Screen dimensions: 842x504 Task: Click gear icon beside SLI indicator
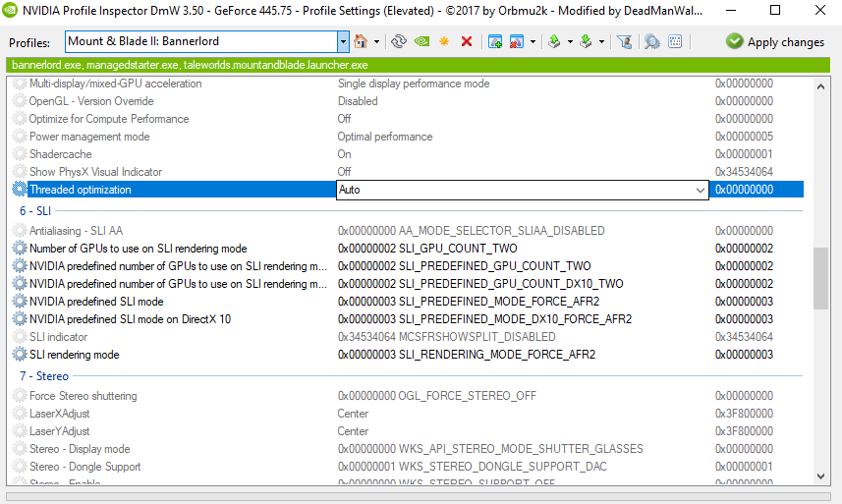pyautogui.click(x=20, y=337)
